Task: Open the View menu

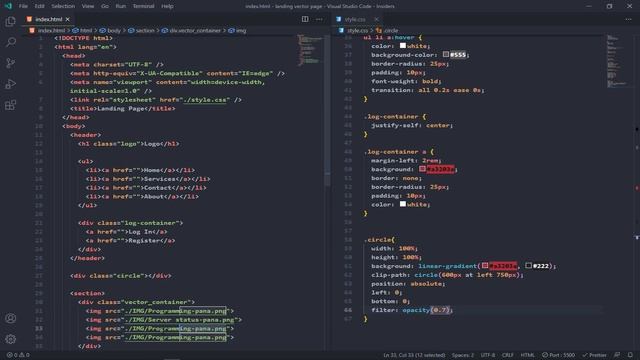Action: point(88,6)
